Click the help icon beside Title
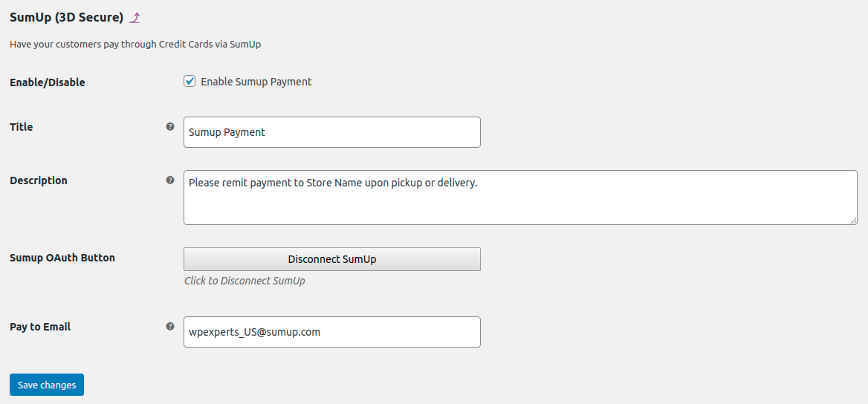 (x=170, y=126)
